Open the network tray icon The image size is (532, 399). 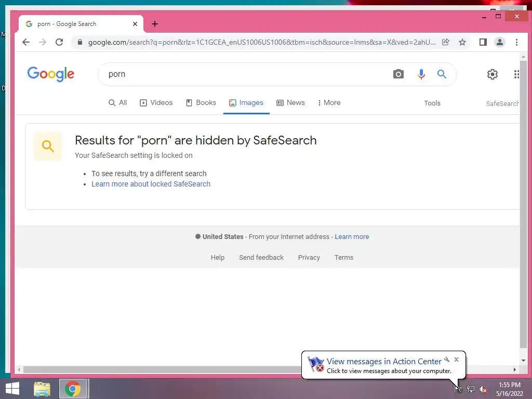click(x=471, y=389)
